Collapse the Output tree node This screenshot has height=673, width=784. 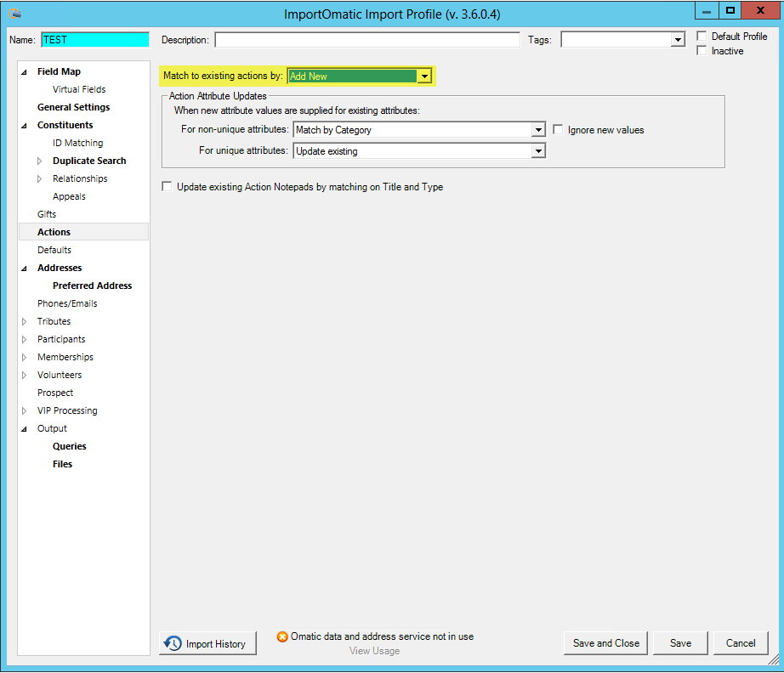pos(24,428)
